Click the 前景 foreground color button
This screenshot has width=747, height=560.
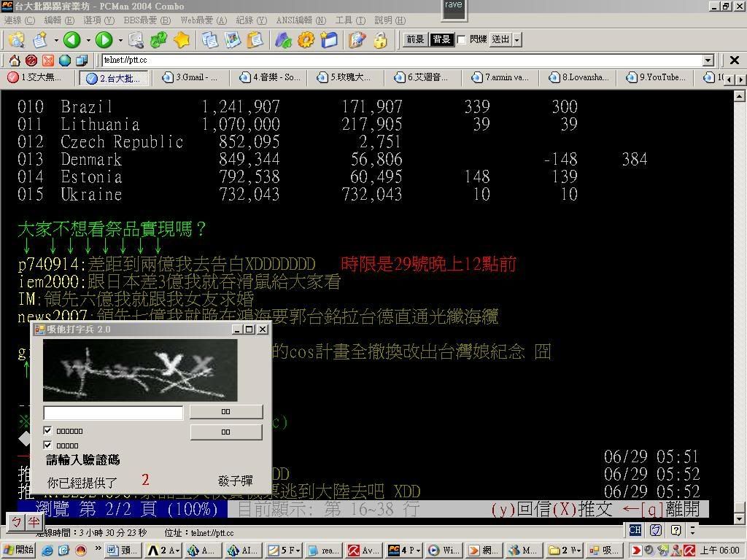click(415, 39)
